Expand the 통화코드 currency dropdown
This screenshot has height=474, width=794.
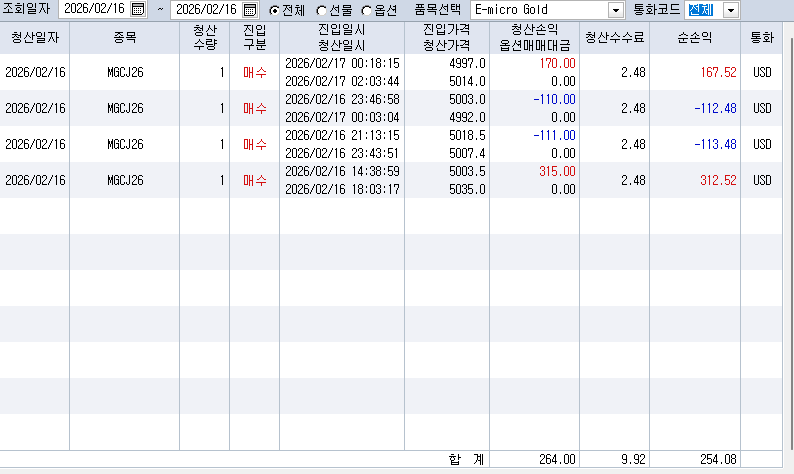pyautogui.click(x=731, y=10)
